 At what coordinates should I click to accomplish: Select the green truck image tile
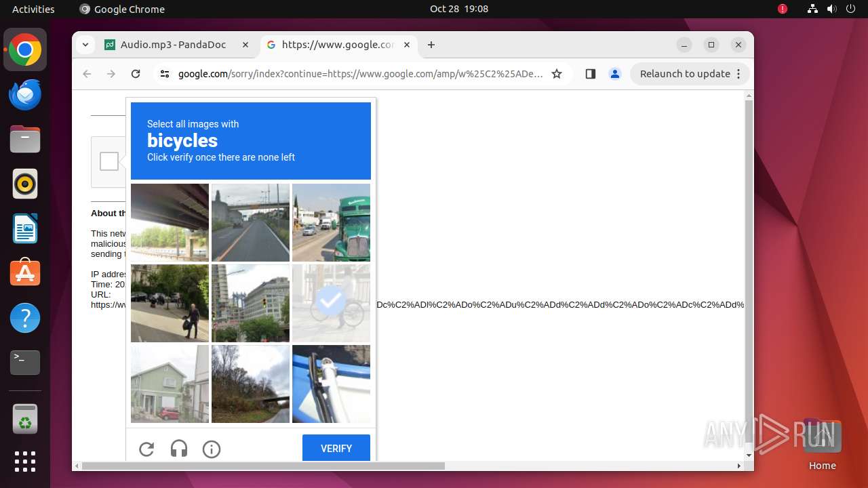(331, 222)
